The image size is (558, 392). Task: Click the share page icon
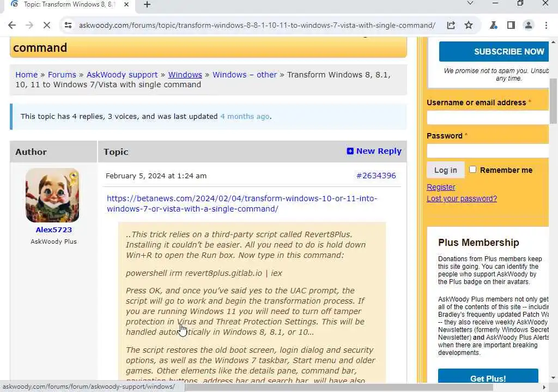click(x=451, y=25)
